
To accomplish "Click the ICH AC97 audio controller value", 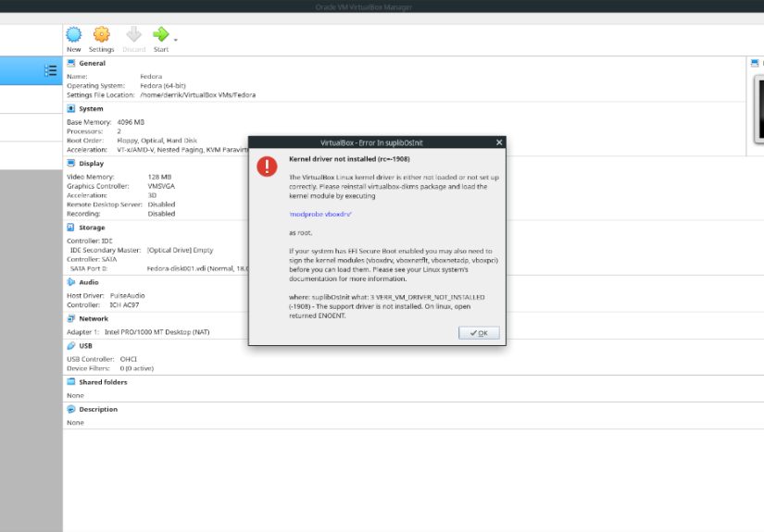I will click(124, 305).
